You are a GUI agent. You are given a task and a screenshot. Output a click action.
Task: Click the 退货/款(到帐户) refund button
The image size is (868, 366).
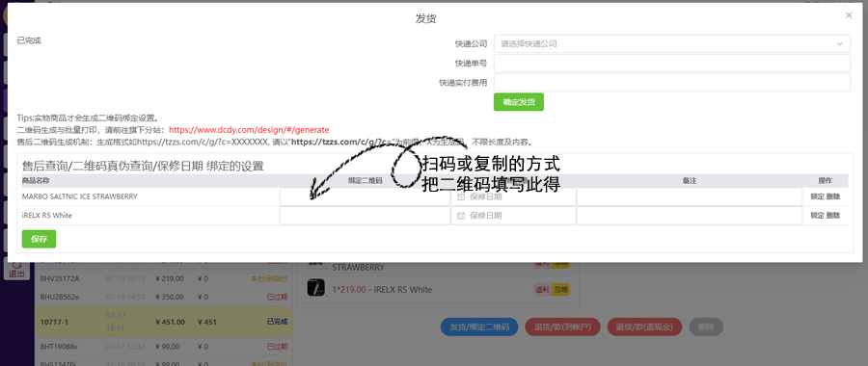(x=562, y=327)
